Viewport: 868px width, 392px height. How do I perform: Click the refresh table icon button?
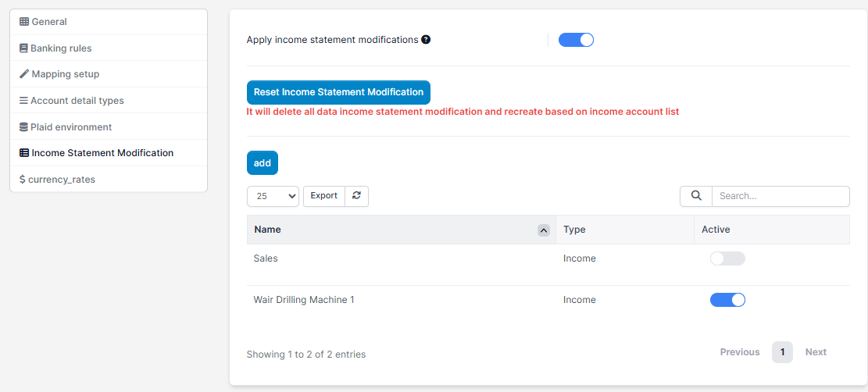(356, 196)
